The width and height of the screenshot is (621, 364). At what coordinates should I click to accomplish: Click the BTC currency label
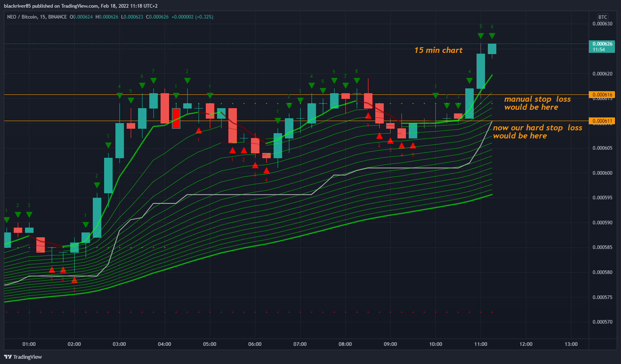tap(602, 17)
